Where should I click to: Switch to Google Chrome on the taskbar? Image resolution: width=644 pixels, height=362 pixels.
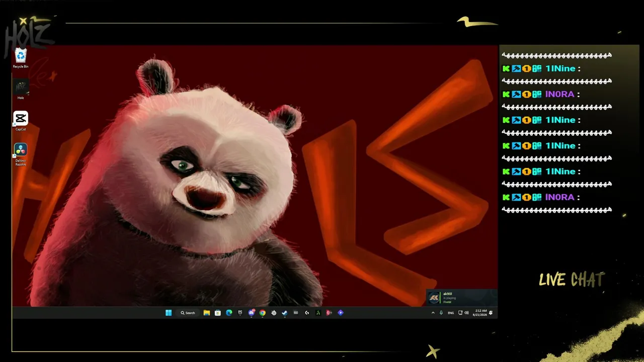coord(263,313)
